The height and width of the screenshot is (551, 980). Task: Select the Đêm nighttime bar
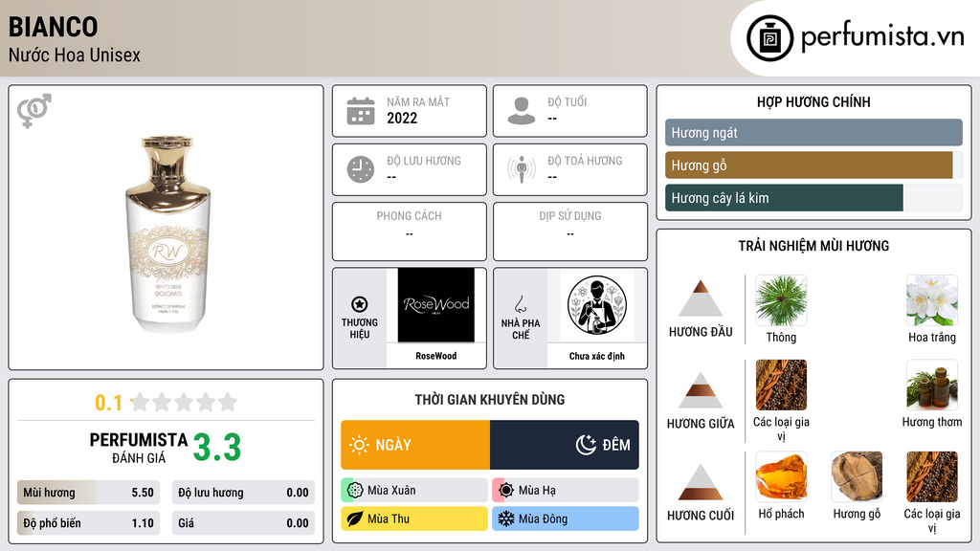click(565, 445)
